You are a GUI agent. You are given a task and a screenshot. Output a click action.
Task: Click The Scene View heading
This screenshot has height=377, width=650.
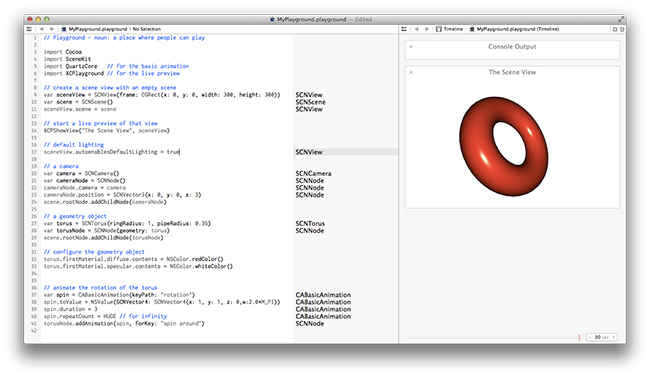pos(512,72)
